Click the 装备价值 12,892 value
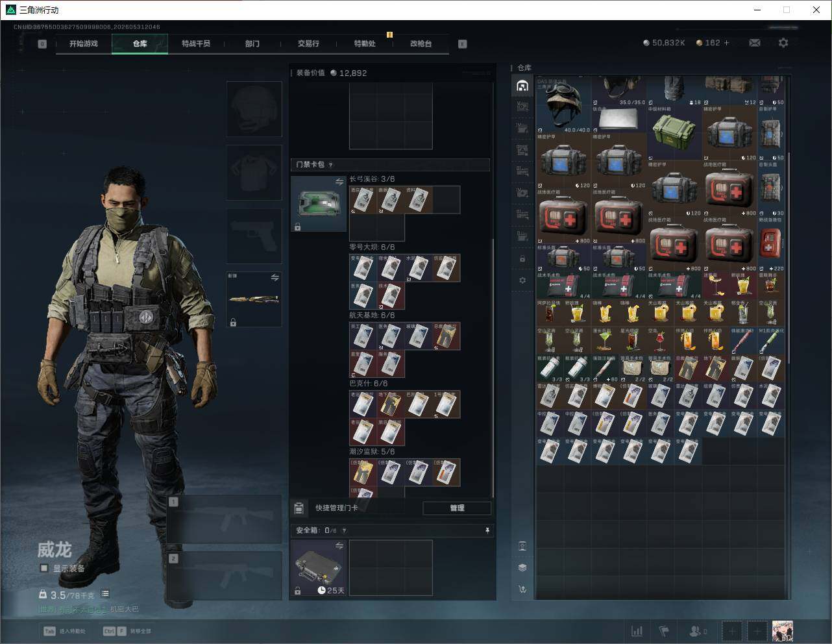This screenshot has width=832, height=644. 332,73
